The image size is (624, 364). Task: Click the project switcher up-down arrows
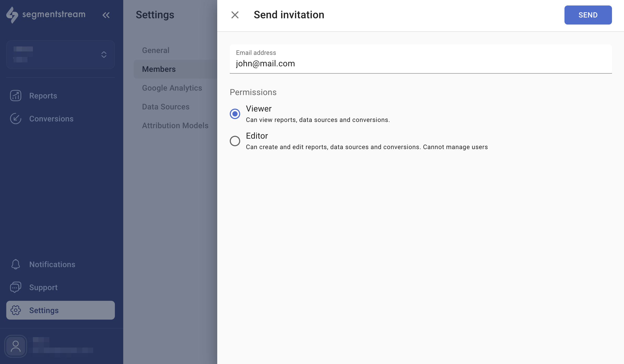pos(104,54)
